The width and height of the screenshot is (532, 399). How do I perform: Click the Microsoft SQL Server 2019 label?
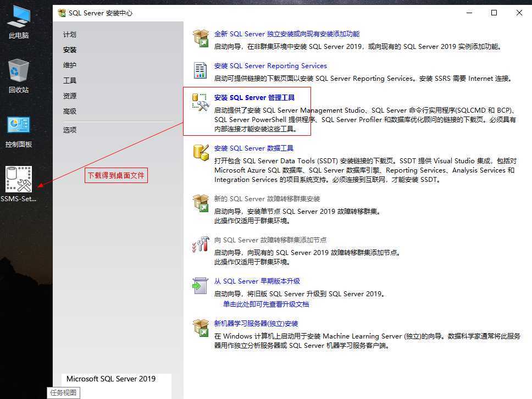pos(111,379)
